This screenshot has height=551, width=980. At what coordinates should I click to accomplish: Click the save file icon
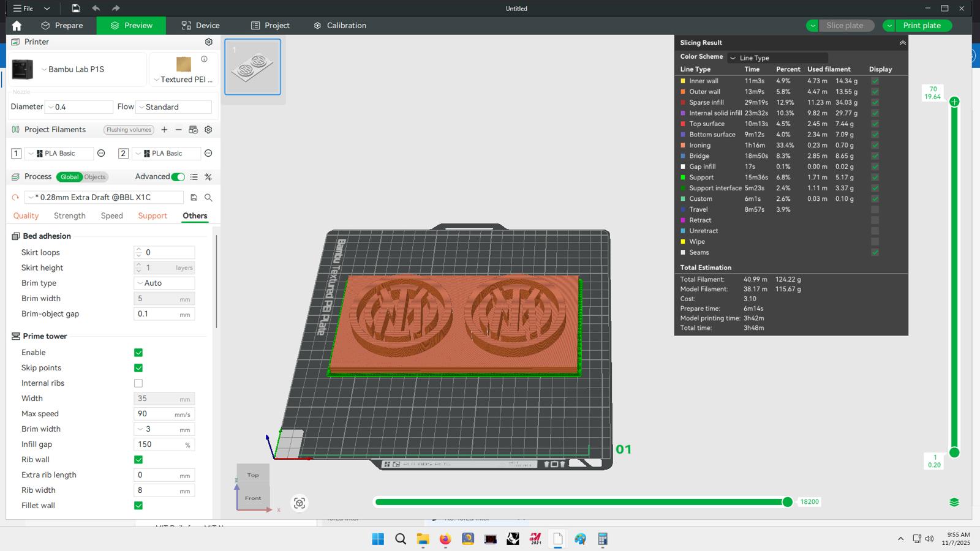pyautogui.click(x=75, y=9)
